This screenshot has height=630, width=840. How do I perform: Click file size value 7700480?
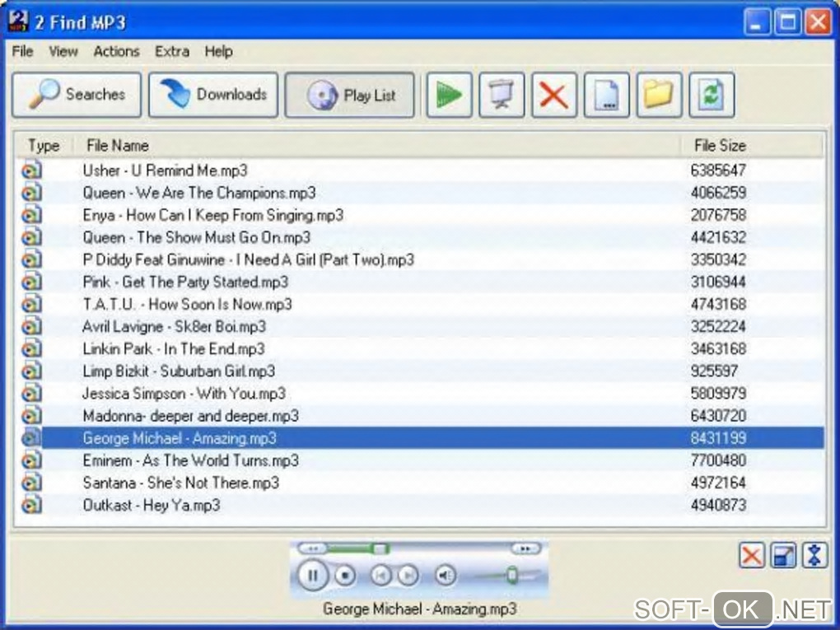click(718, 460)
